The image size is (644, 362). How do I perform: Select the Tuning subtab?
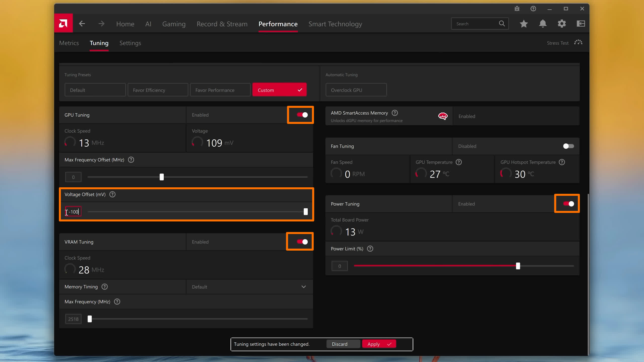(99, 43)
